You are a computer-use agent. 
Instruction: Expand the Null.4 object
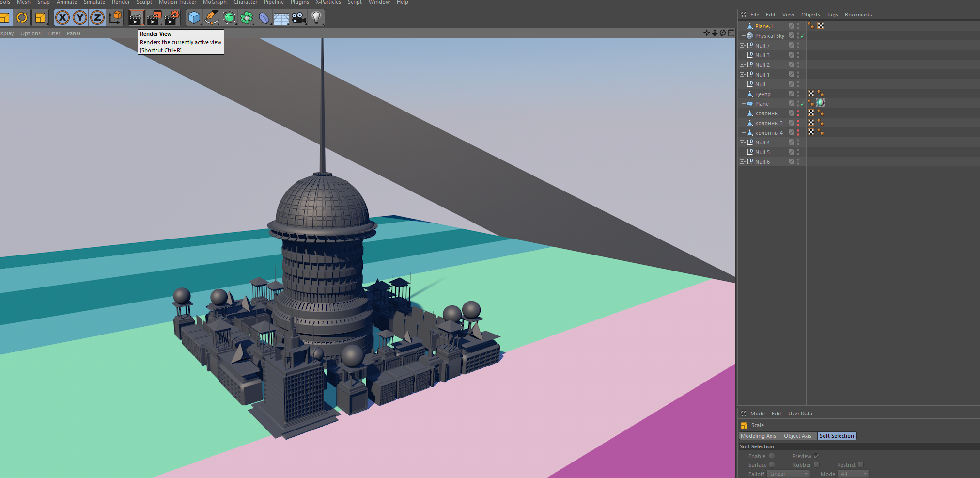point(742,143)
